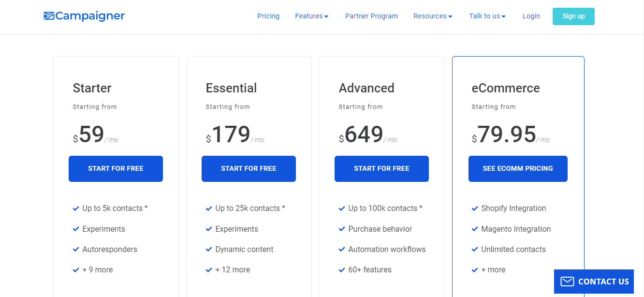
Task: Click checkmark beside Shopify Integration
Action: point(475,208)
